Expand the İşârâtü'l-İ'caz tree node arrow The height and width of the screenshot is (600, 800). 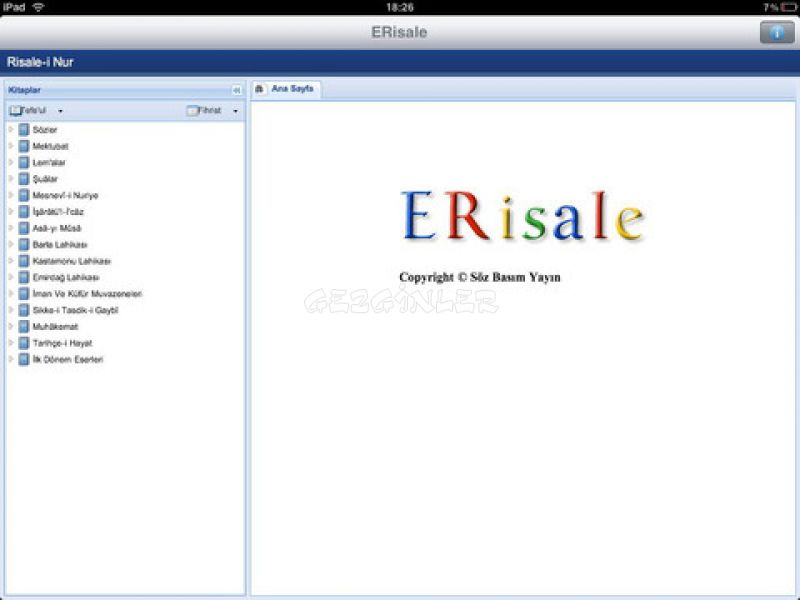click(11, 211)
